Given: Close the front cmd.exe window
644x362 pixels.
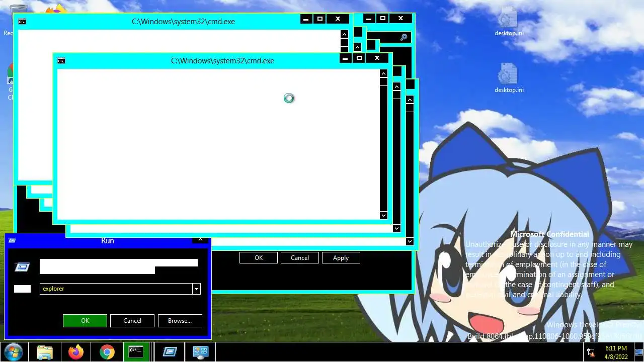Looking at the screenshot, I should [377, 59].
